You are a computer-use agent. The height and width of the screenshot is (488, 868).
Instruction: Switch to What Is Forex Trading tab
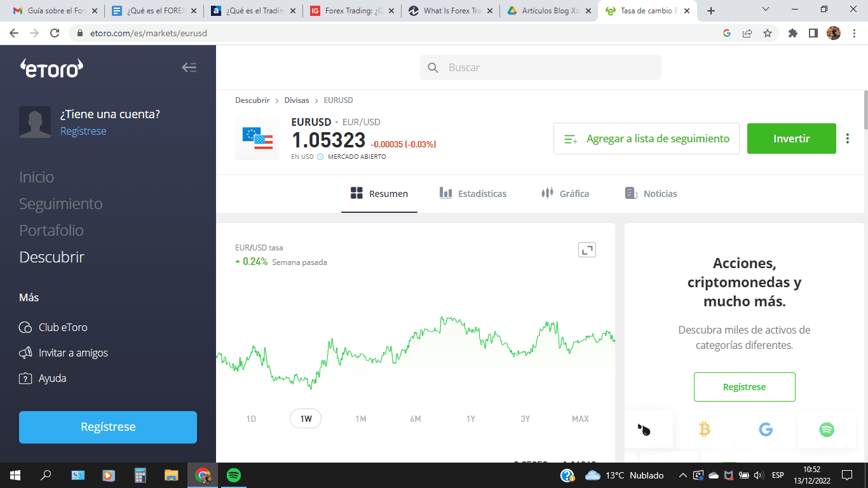click(450, 11)
